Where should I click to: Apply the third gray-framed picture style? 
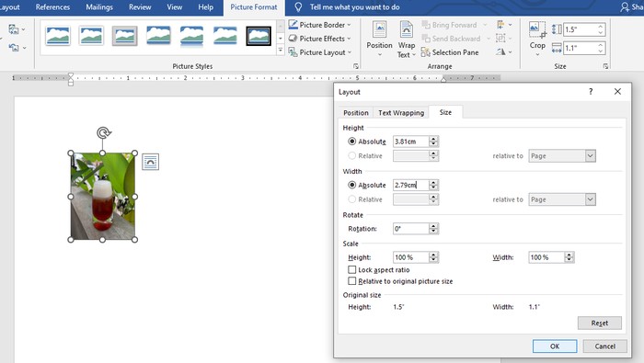pos(124,36)
